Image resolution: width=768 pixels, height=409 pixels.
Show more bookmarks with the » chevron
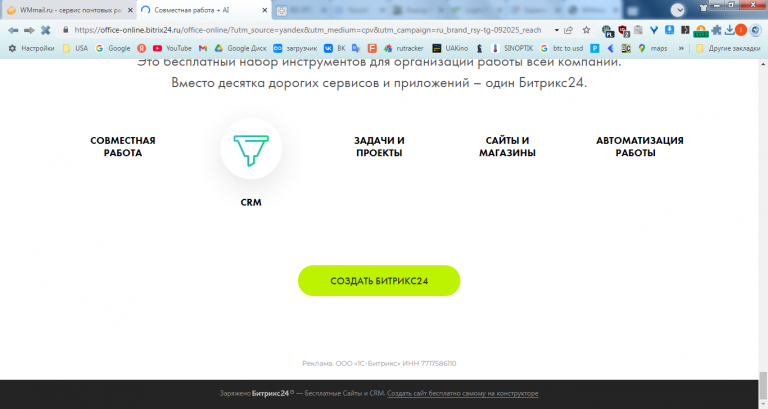click(681, 48)
